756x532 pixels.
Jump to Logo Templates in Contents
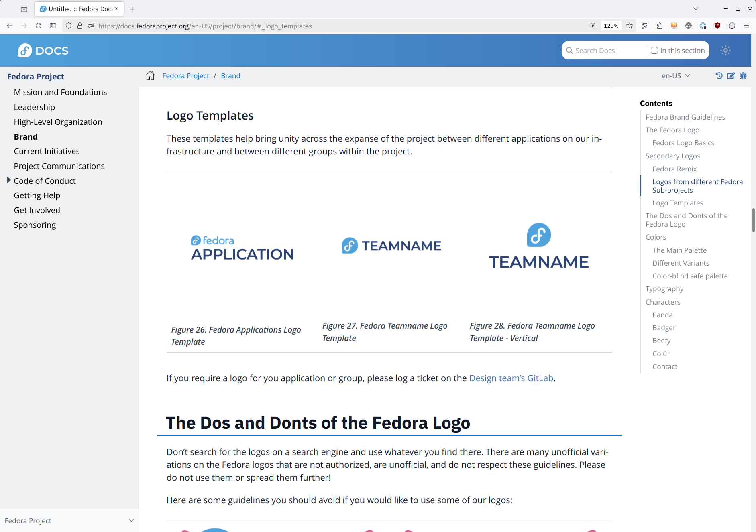pyautogui.click(x=678, y=203)
